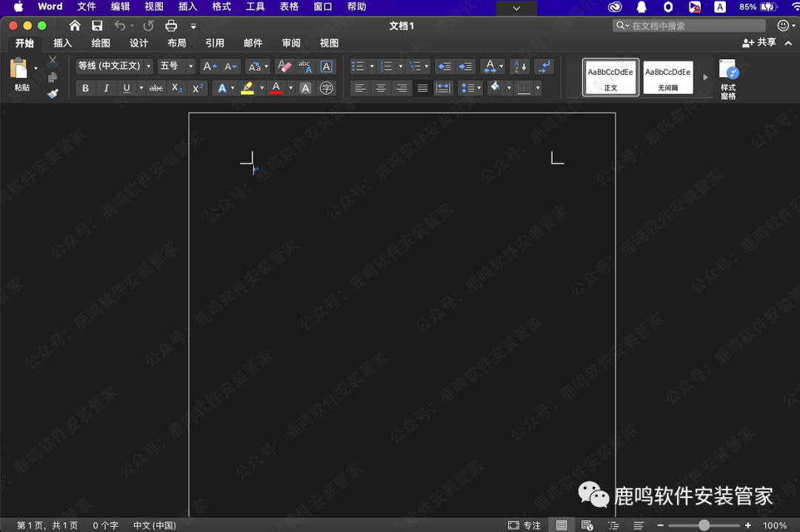This screenshot has width=800, height=532.
Task: Click the Sort A-Z icon
Action: [520, 67]
